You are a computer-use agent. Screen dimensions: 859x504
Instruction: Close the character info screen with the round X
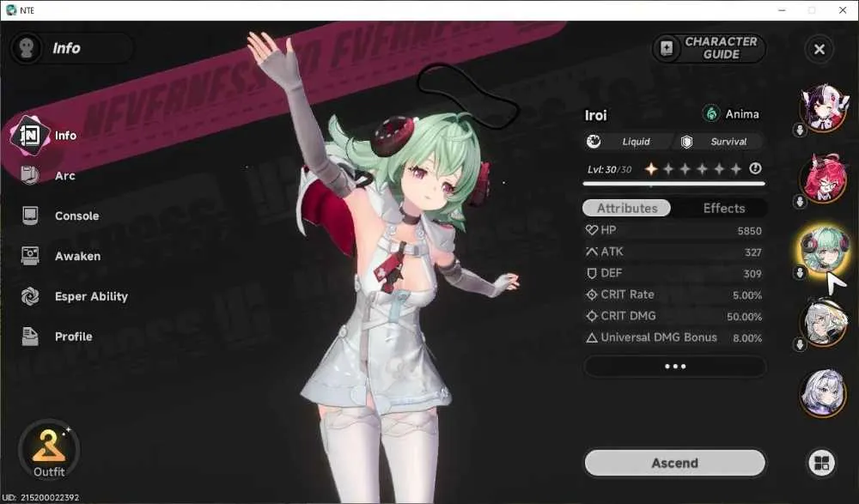pos(819,49)
